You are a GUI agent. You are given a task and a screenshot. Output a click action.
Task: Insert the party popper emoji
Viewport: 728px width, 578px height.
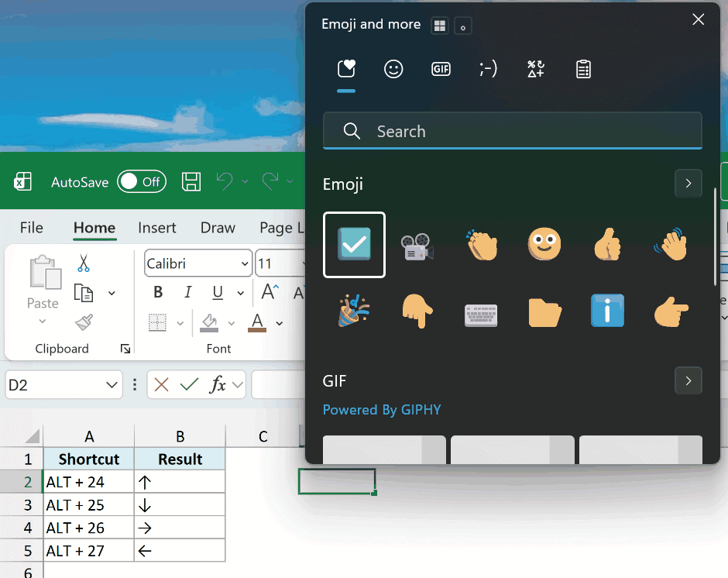[353, 311]
